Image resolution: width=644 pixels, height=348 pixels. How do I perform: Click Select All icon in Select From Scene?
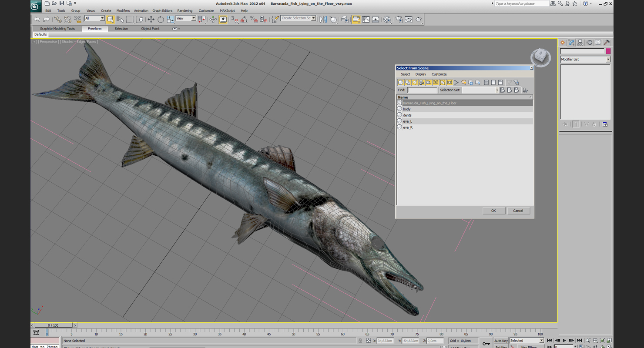coord(486,82)
